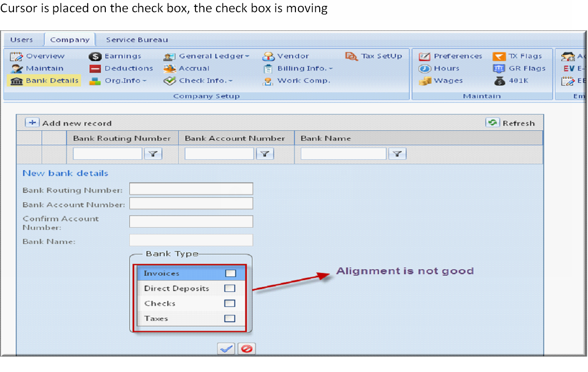Sort by Bank Name column header
Viewport: 588px width, 372px height.
[x=326, y=138]
